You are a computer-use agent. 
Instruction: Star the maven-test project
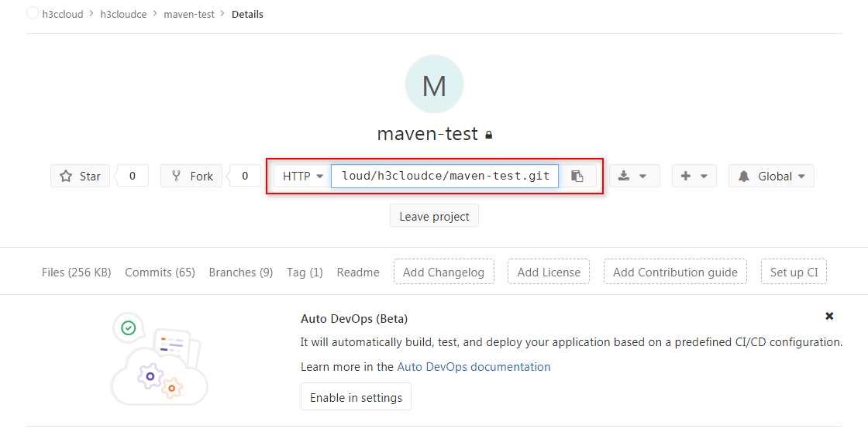(81, 176)
